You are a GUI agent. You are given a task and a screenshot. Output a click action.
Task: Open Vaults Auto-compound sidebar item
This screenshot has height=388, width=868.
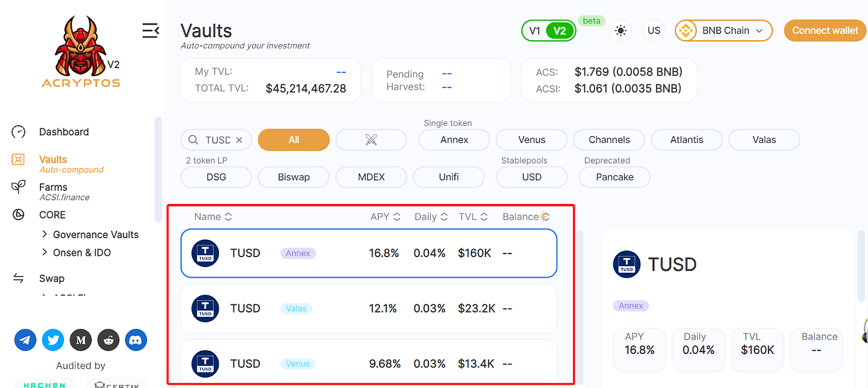tap(71, 164)
